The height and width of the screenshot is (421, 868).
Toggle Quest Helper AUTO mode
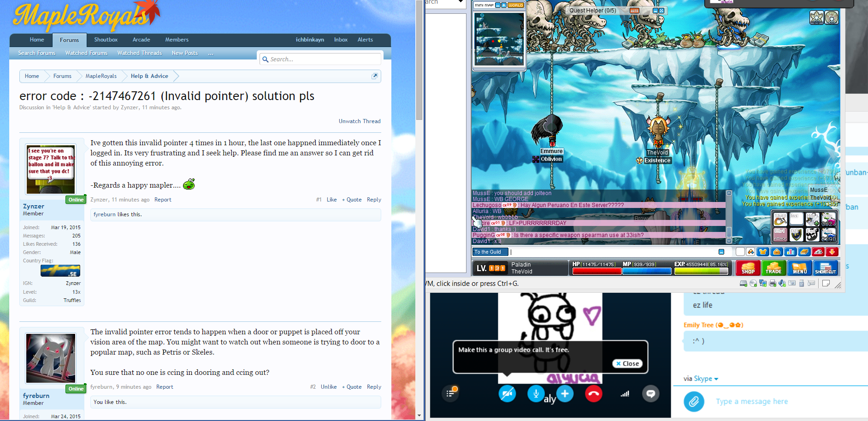(634, 11)
